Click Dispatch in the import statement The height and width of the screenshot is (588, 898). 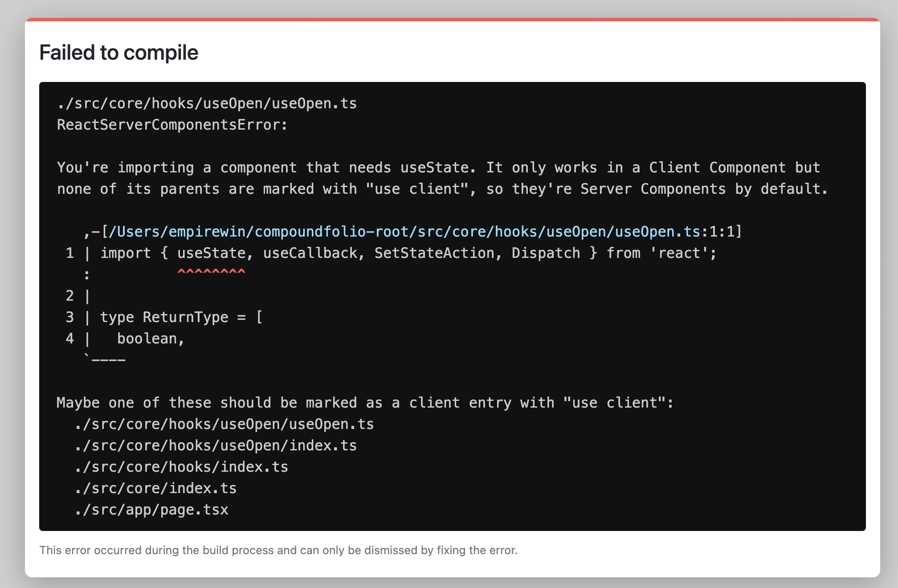pos(546,253)
